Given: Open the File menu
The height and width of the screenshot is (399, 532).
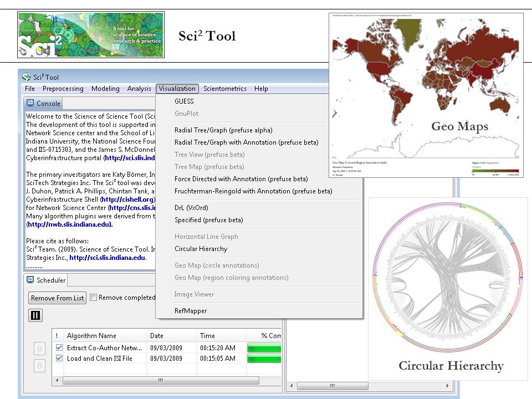Looking at the screenshot, I should point(30,89).
